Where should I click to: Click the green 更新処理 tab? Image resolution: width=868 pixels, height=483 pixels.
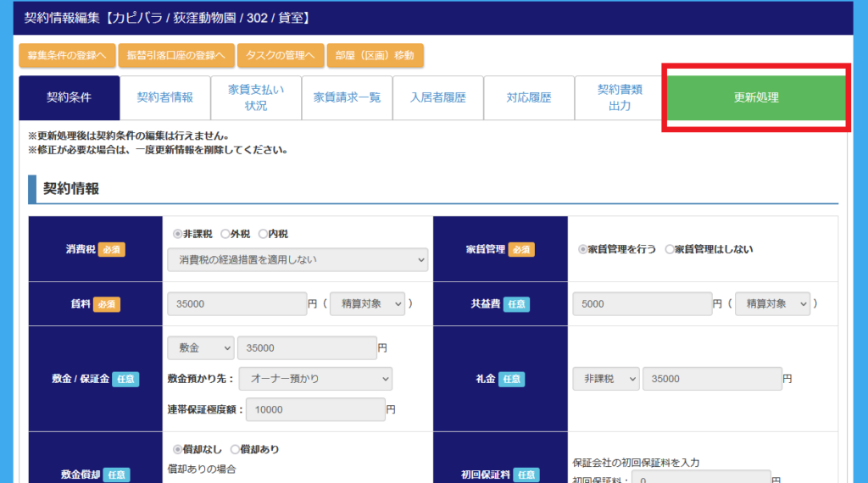756,97
